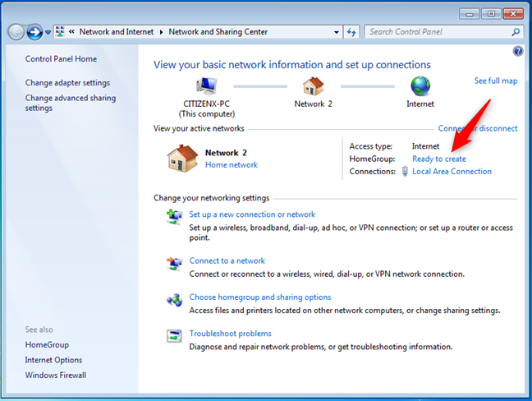Viewport: 532px width, 401px height.
Task: Click the 'View your basic network information' title
Action: tap(292, 65)
